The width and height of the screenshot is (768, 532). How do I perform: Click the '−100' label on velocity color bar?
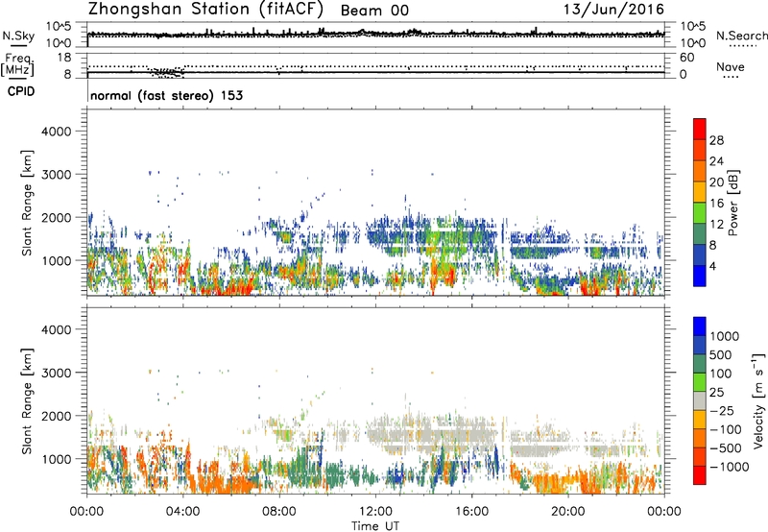point(726,429)
